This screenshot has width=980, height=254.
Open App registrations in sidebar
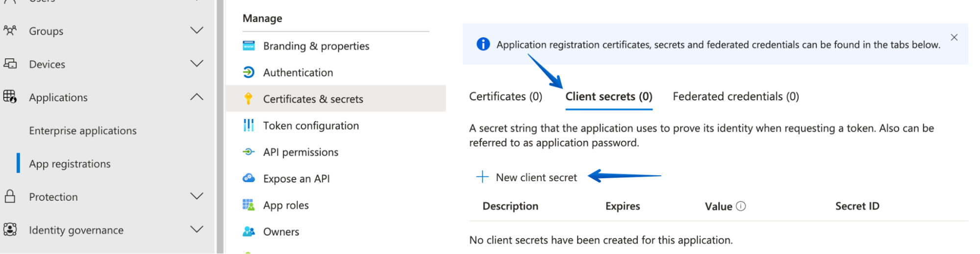(x=70, y=164)
